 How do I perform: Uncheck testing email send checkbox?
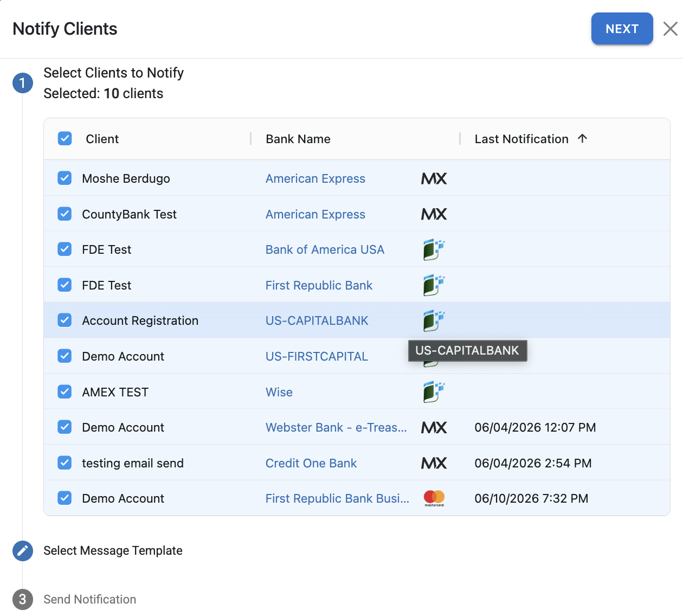(65, 463)
